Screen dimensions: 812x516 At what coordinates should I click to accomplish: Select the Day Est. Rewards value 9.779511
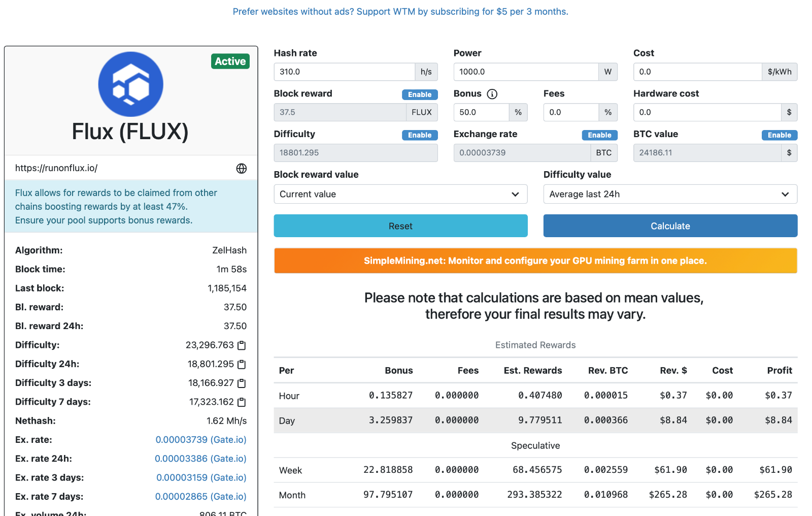click(x=540, y=421)
